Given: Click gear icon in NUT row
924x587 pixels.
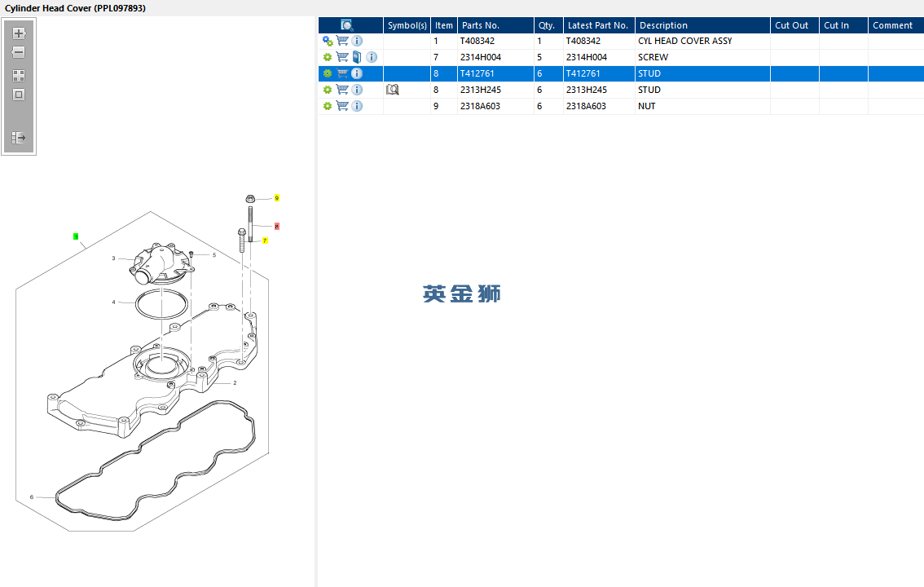Looking at the screenshot, I should [x=328, y=106].
